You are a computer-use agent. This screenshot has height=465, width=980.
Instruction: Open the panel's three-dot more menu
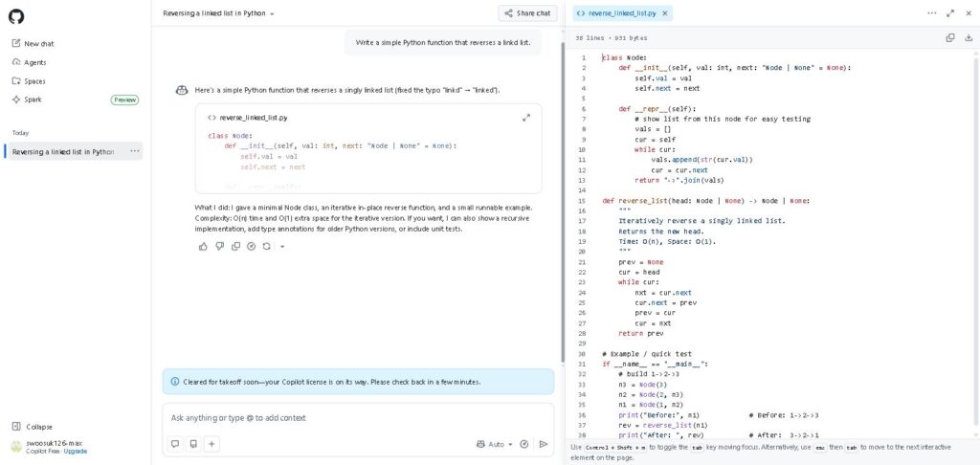pyautogui.click(x=932, y=13)
